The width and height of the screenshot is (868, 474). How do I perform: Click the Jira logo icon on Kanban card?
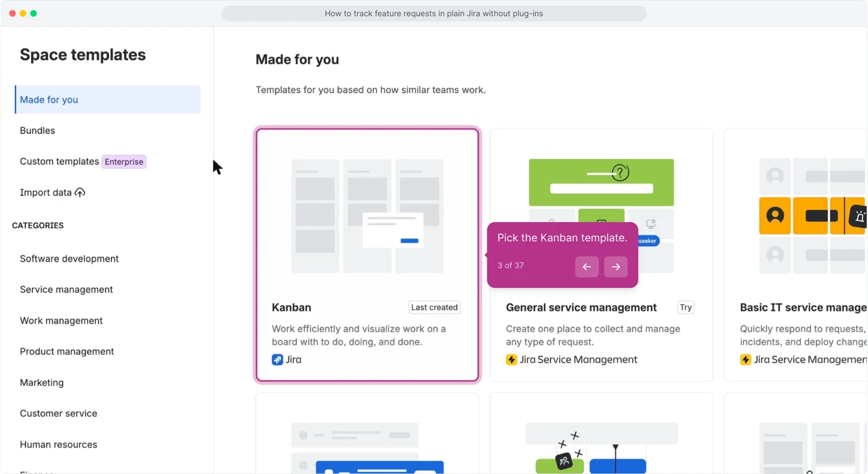(x=277, y=360)
